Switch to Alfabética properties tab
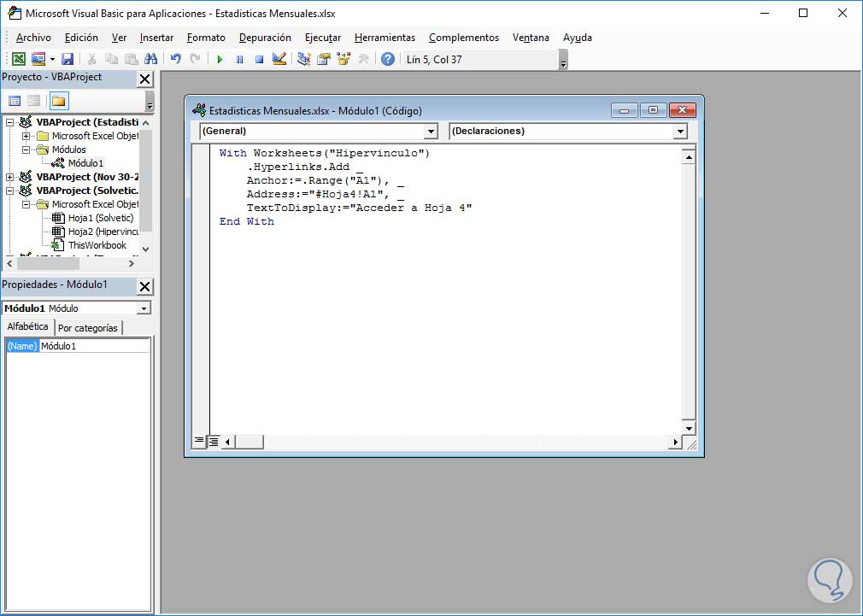 coord(27,326)
